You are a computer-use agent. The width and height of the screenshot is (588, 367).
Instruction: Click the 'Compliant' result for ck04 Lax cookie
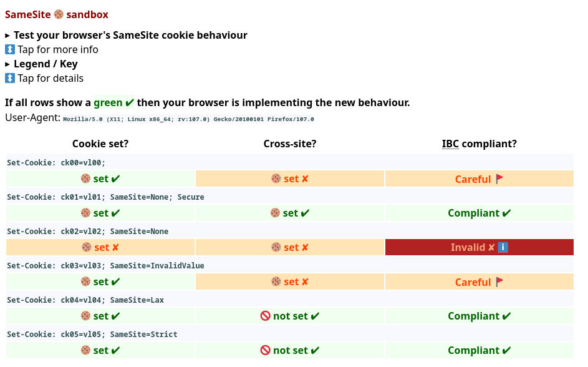pyautogui.click(x=479, y=316)
